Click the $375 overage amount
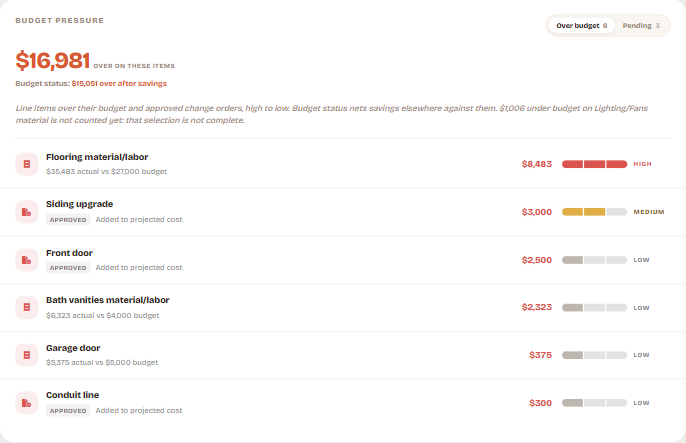Viewport: 686px width, 443px height. 540,355
